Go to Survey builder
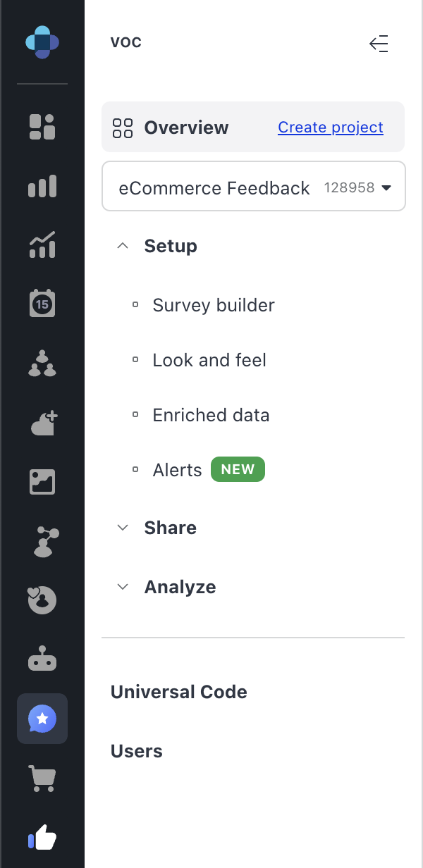The image size is (423, 868). [x=214, y=305]
